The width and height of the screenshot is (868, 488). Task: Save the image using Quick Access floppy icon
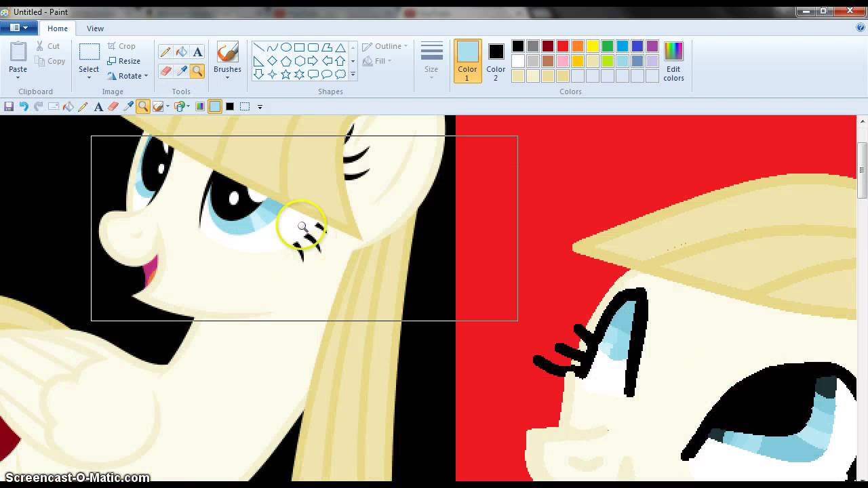click(x=9, y=106)
